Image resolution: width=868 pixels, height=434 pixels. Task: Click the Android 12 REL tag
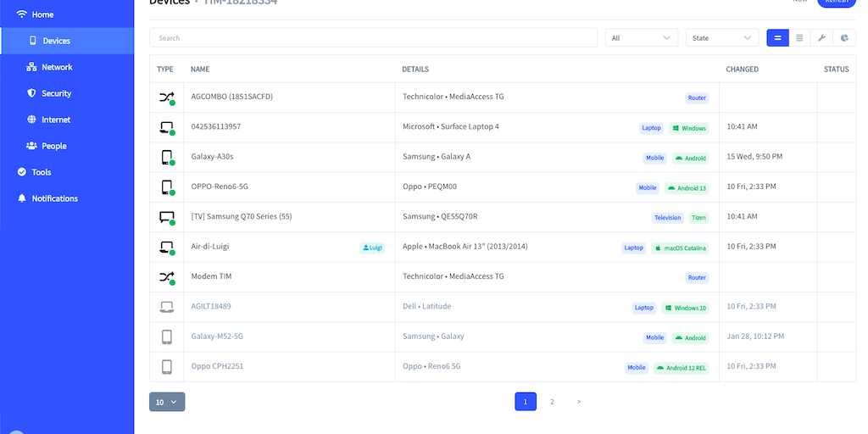[682, 368]
